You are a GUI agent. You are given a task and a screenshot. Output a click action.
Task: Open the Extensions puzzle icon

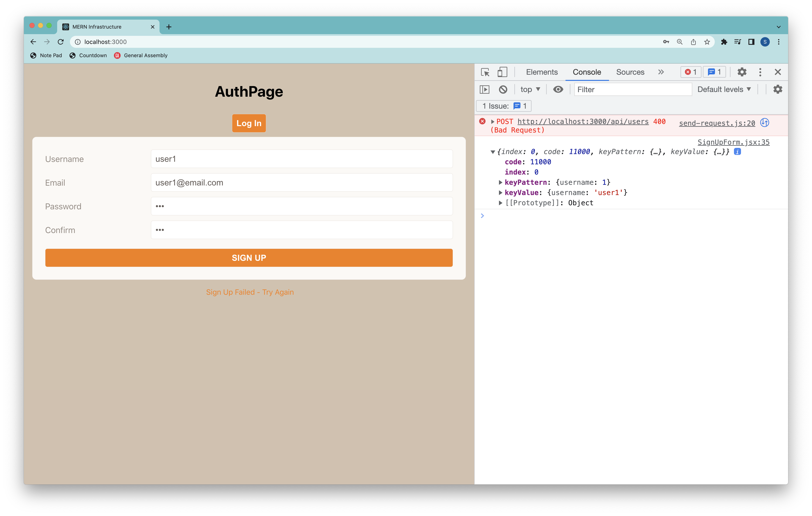724,42
